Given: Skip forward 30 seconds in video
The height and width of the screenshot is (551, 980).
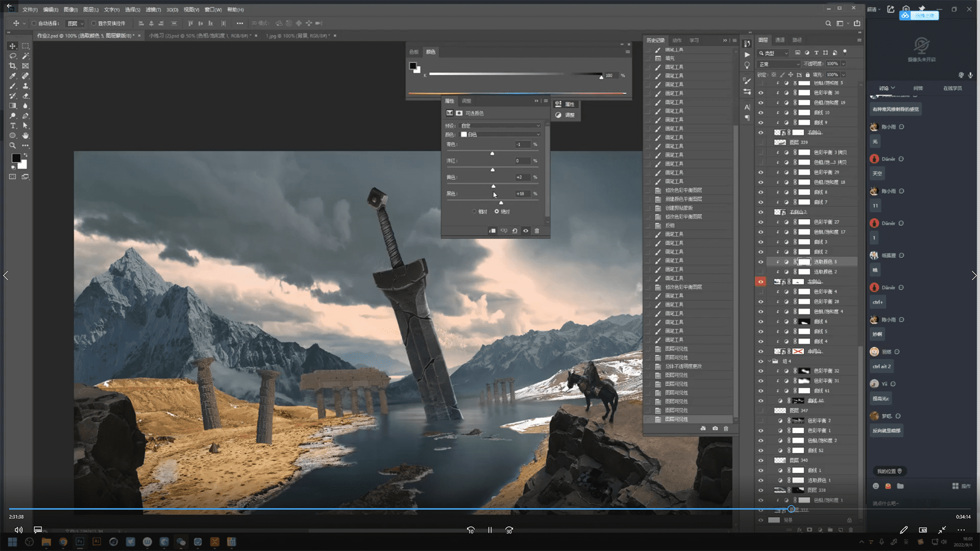Looking at the screenshot, I should 509,530.
